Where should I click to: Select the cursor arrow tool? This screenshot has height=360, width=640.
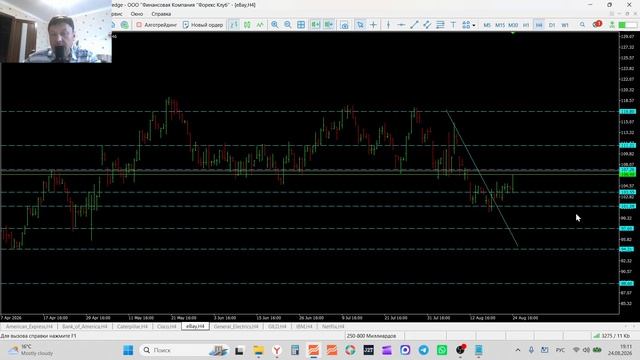[360, 25]
